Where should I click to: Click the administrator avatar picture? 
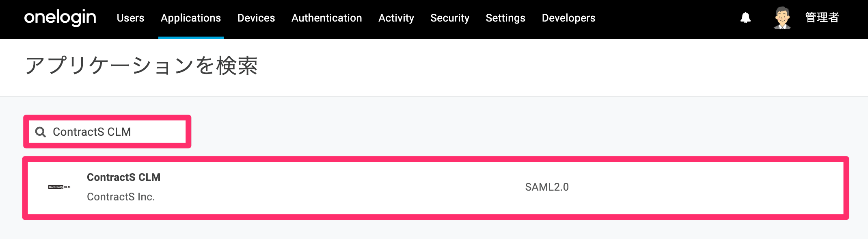pos(782,18)
